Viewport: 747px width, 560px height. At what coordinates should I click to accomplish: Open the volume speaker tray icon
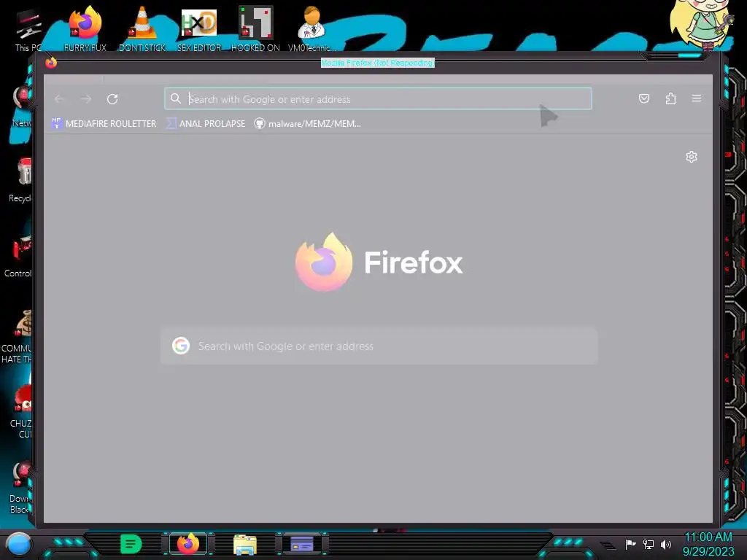[x=666, y=544]
